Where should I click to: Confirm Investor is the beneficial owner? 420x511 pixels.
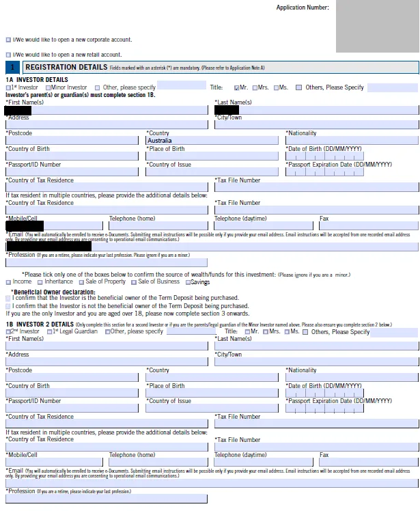(x=8, y=299)
